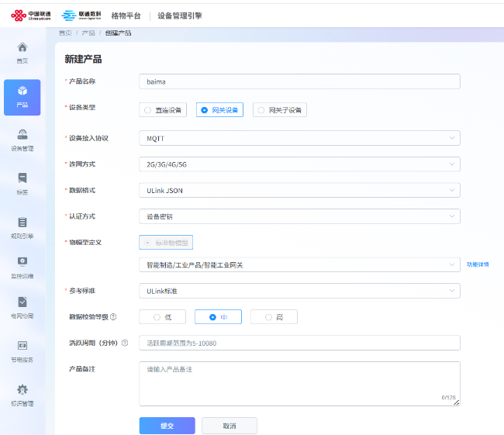This screenshot has width=504, height=435.
Task: Select the 产品 cube icon in sidebar
Action: click(22, 91)
